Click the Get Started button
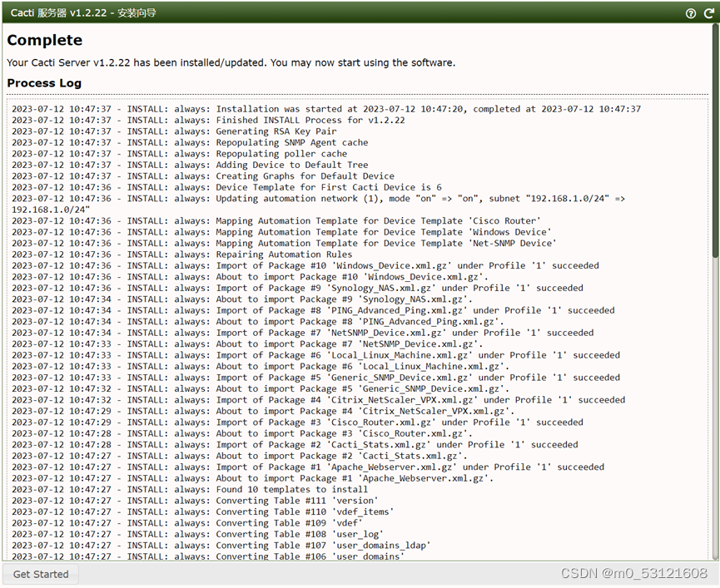 pos(40,574)
